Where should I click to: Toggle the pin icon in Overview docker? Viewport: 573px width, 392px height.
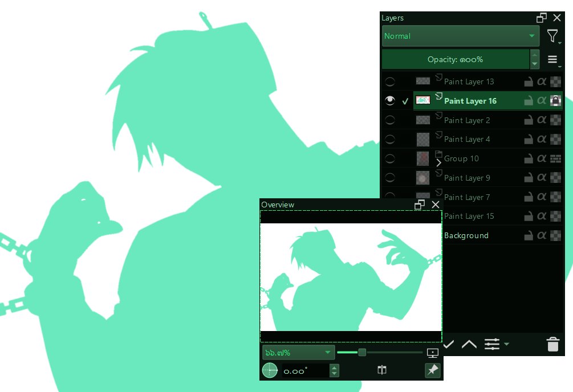coord(432,370)
